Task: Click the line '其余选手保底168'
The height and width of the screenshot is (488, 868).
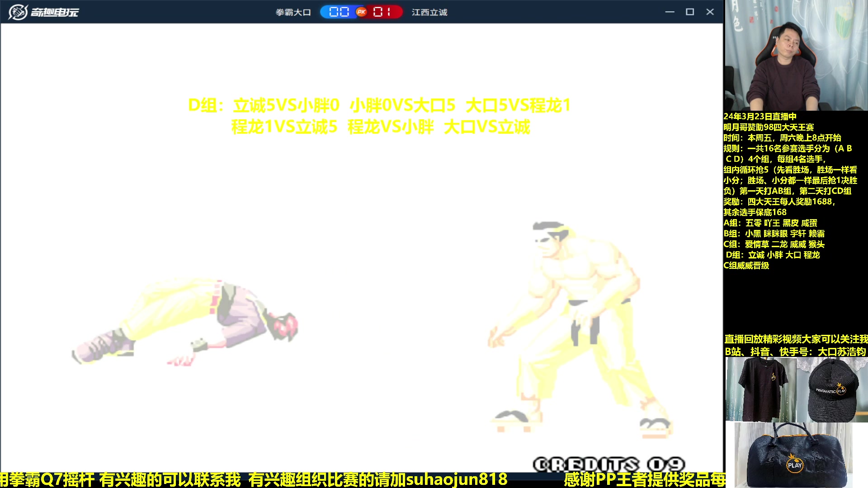Action: 755,212
